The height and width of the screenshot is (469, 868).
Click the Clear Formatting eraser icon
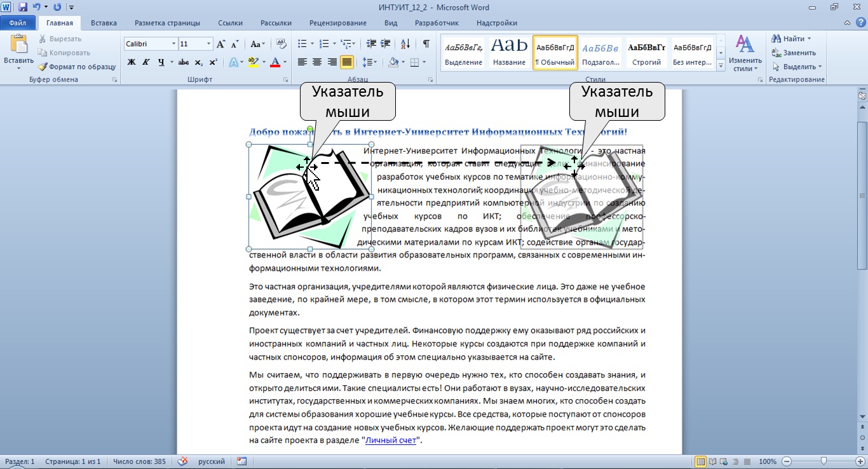tap(282, 44)
